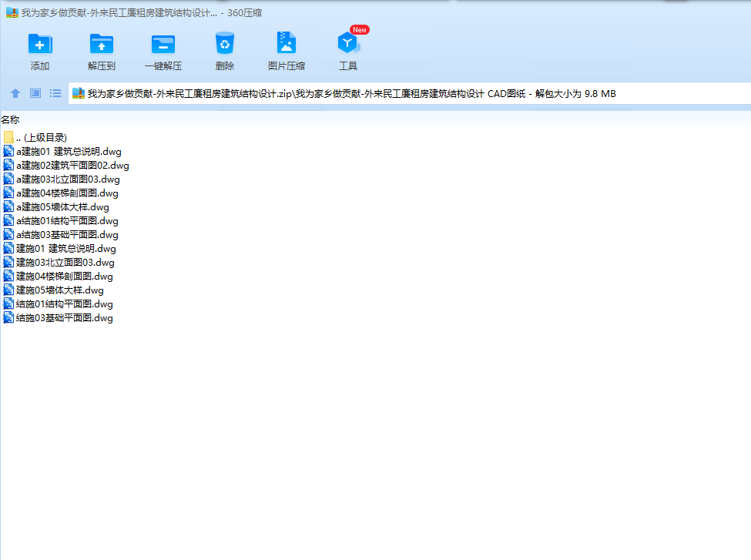
Task: Click the dwg icon of a建施01 建筑总说明
Action: click(x=8, y=152)
